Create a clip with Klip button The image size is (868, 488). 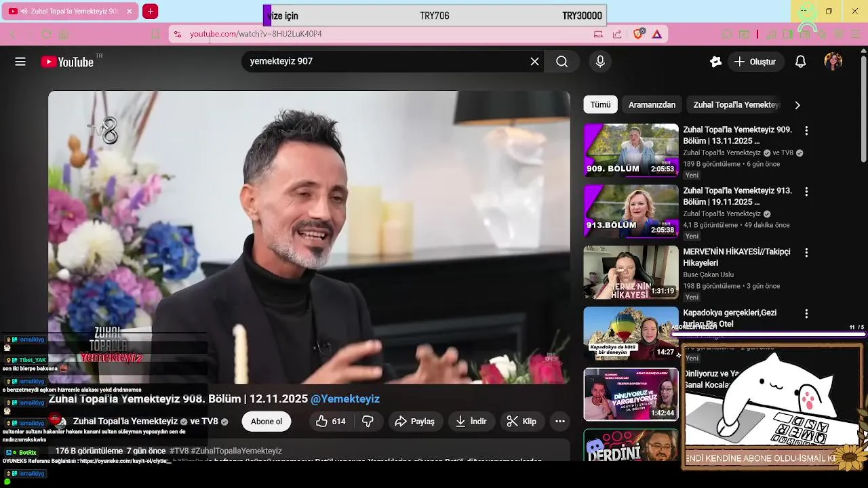tap(522, 422)
